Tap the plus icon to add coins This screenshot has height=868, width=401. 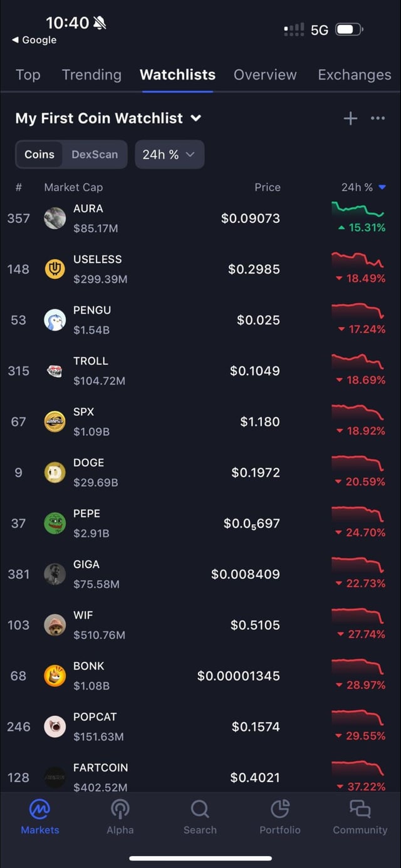click(350, 118)
